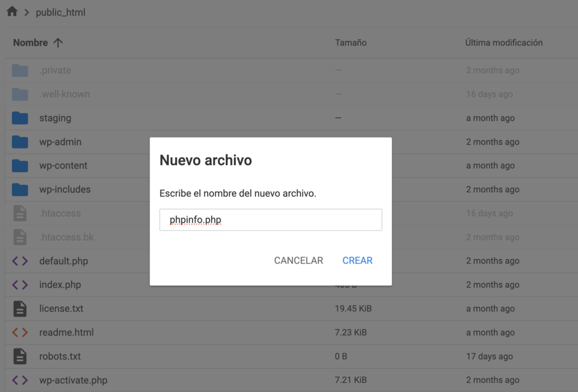Select the code icon next to wp-activate.php

(x=19, y=380)
